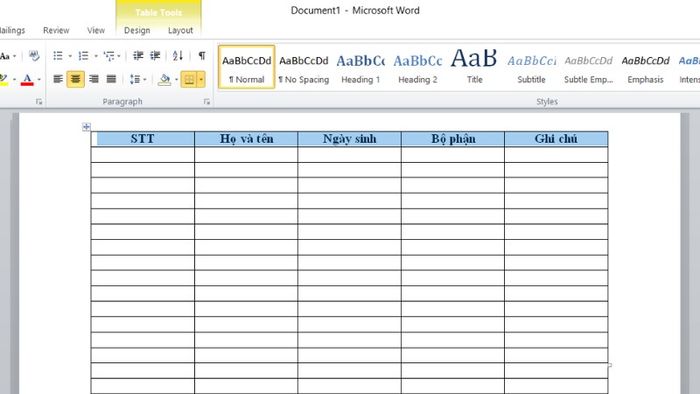Open Font dialog launcher

click(x=39, y=102)
